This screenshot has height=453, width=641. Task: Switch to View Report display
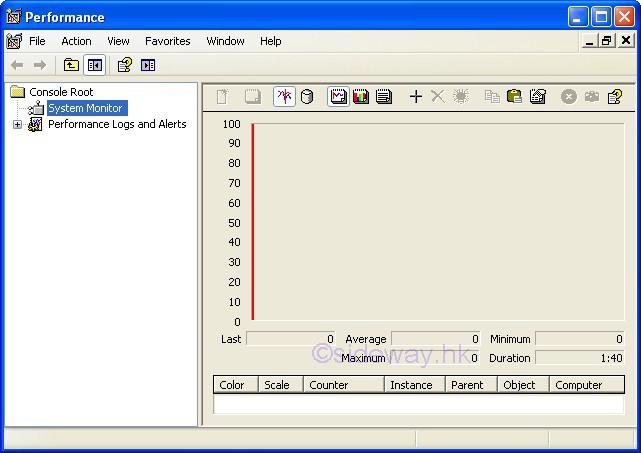click(x=383, y=97)
